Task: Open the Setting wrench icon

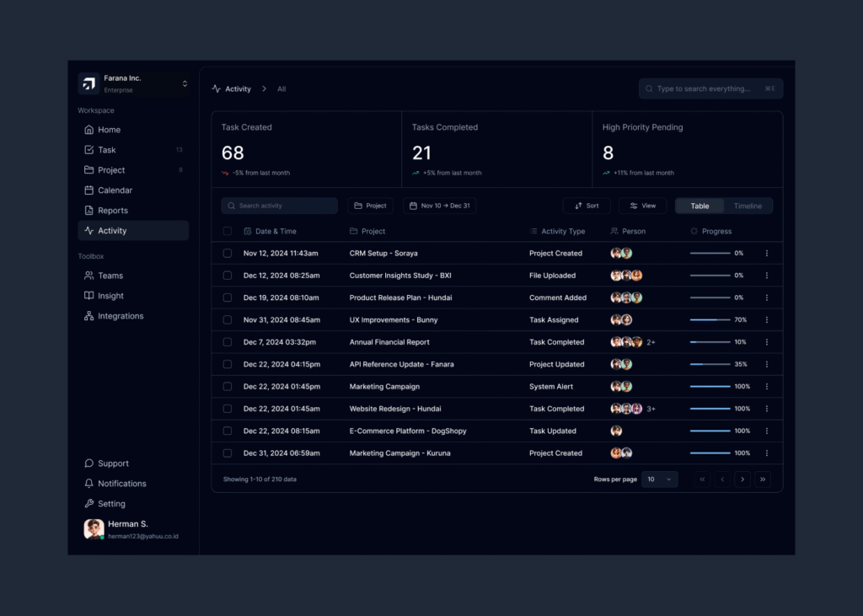Action: [x=89, y=504]
